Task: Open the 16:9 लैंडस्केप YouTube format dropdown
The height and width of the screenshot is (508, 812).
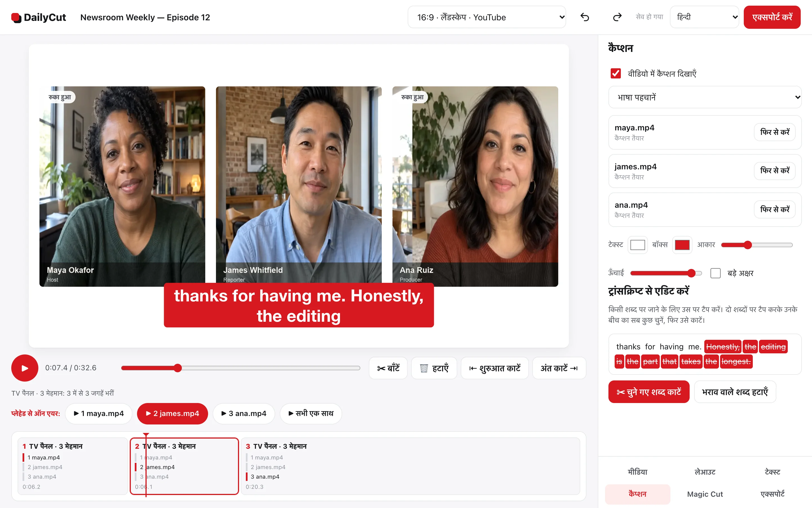Action: coord(487,17)
